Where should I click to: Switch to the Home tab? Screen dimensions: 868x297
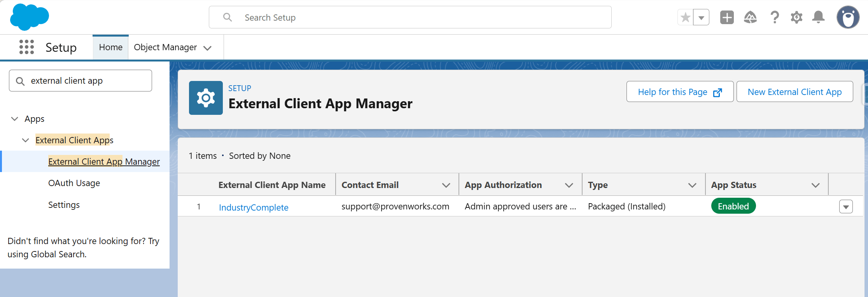point(111,47)
